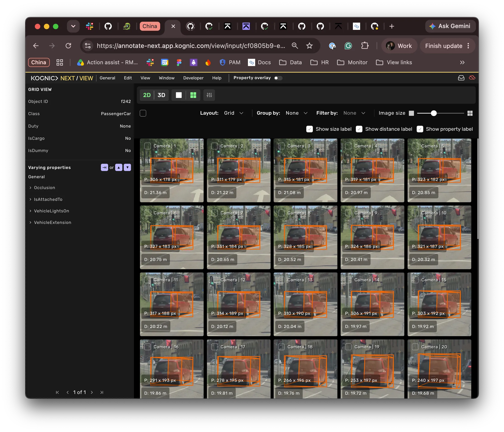Go to first page icon
504x432 pixels.
point(57,392)
